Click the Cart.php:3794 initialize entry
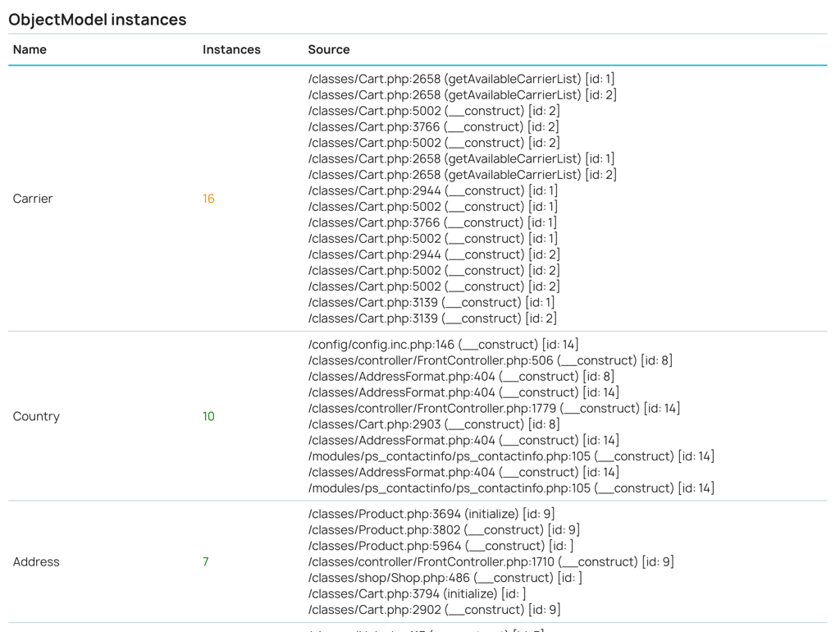 point(417,593)
